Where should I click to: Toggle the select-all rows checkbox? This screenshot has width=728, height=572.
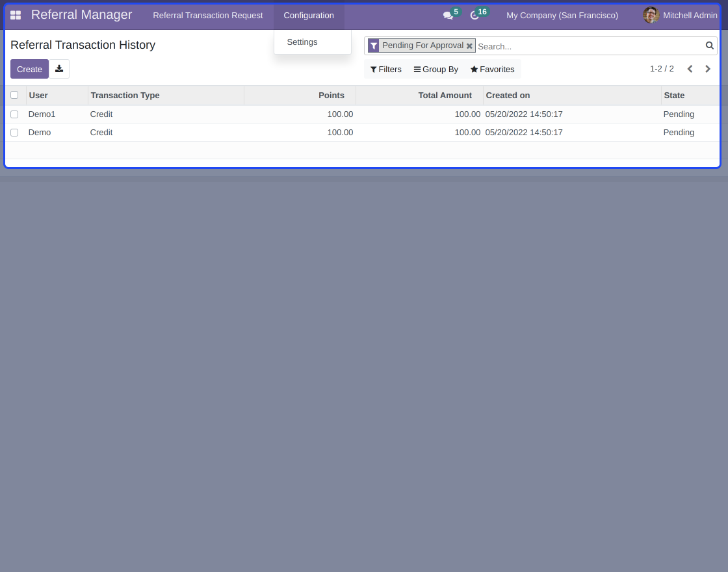click(x=14, y=95)
